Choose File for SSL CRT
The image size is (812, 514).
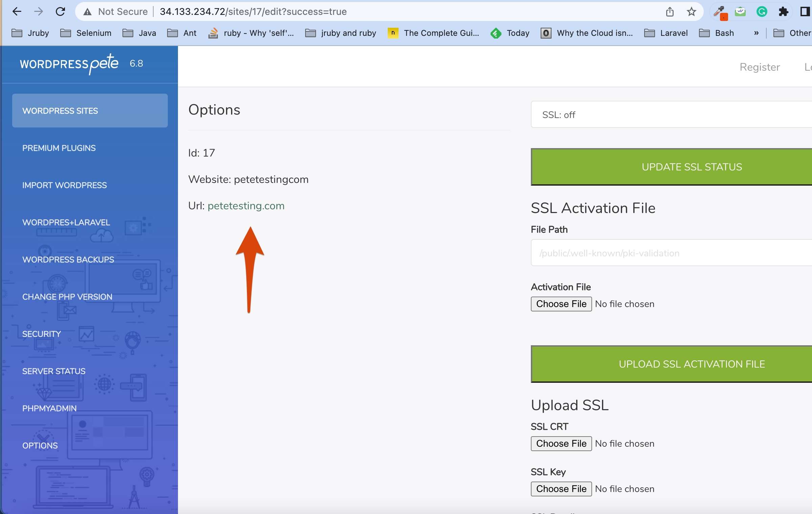point(561,443)
